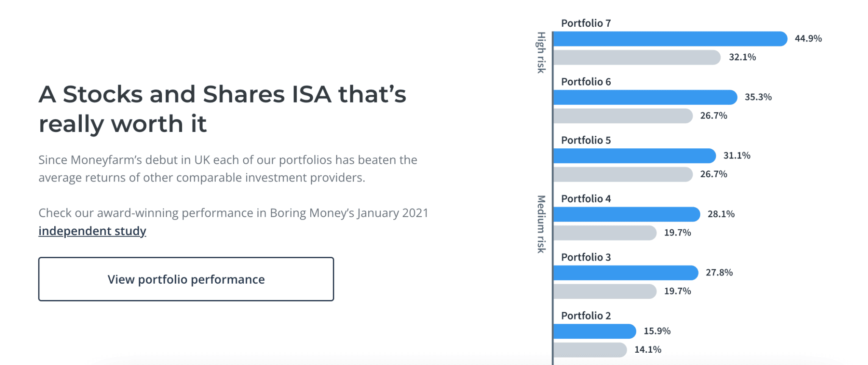Select the Portfolio 2 label
The height and width of the screenshot is (365, 868).
(x=586, y=315)
